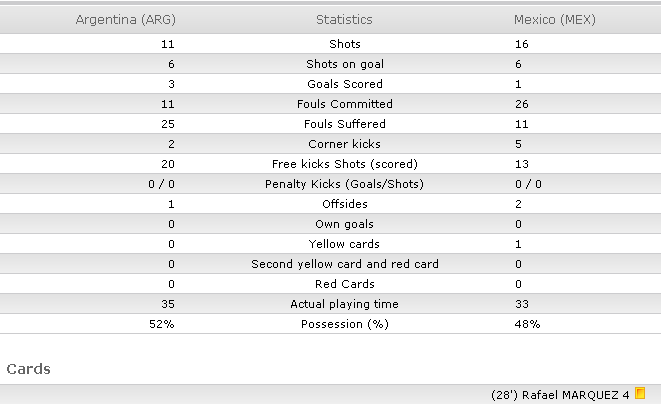Select the Argentina (ARG) column header
Viewport: 662px width, 405px height.
[x=125, y=20]
